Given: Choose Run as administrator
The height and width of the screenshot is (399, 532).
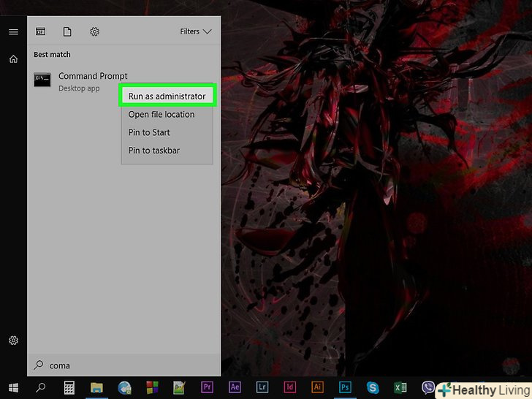Looking at the screenshot, I should point(167,96).
